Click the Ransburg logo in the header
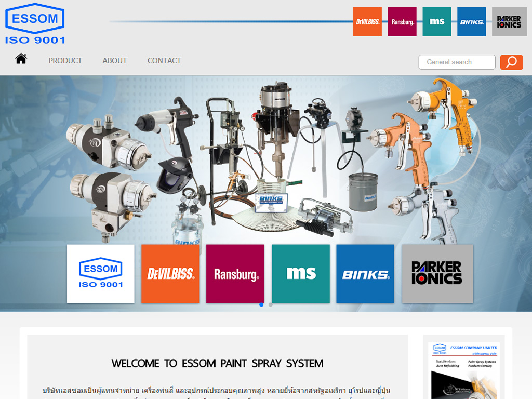This screenshot has width=532, height=399. (402, 22)
